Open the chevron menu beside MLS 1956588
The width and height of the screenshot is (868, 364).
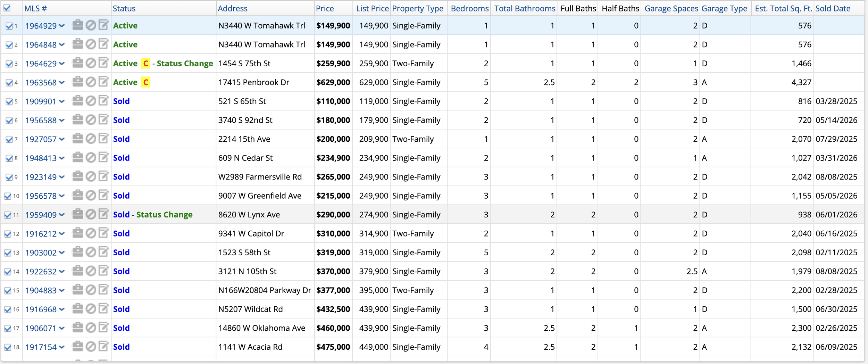pyautogui.click(x=62, y=120)
